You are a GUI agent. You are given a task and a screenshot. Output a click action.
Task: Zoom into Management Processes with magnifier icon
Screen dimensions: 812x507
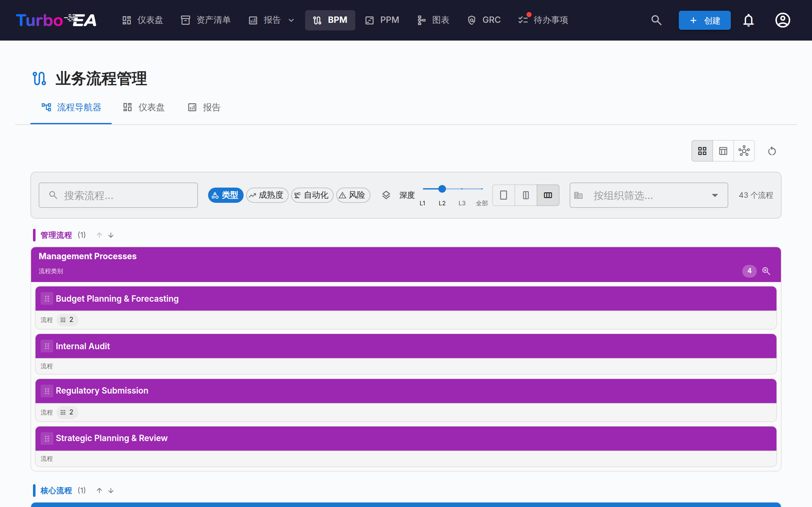click(766, 271)
